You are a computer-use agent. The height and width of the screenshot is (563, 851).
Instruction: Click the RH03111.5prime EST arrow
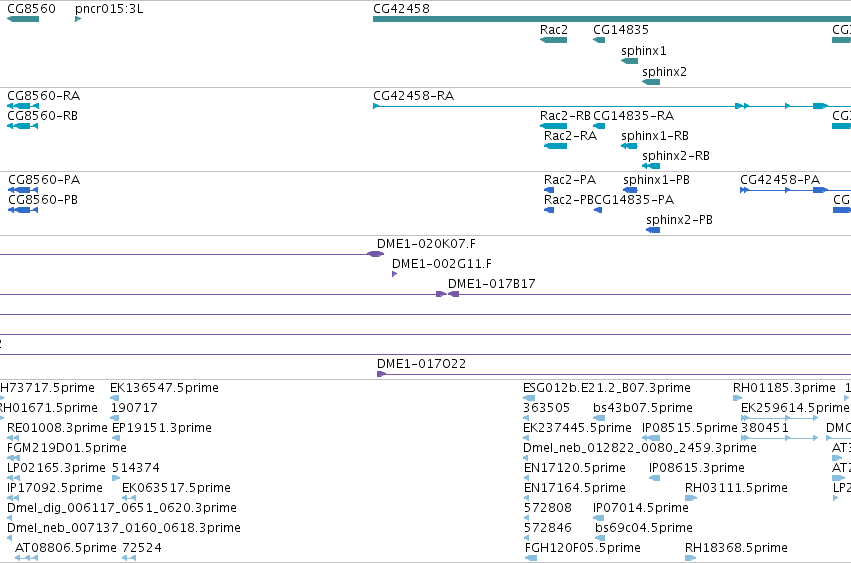[691, 498]
